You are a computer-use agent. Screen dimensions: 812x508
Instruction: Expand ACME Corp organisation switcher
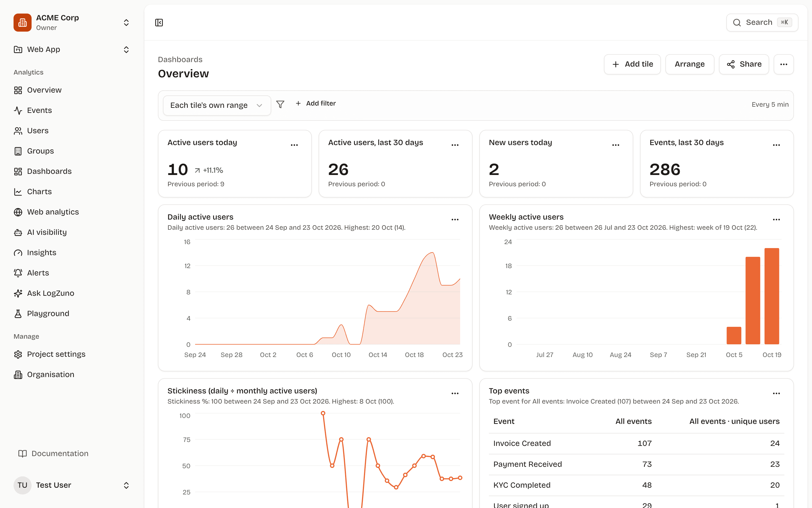126,23
